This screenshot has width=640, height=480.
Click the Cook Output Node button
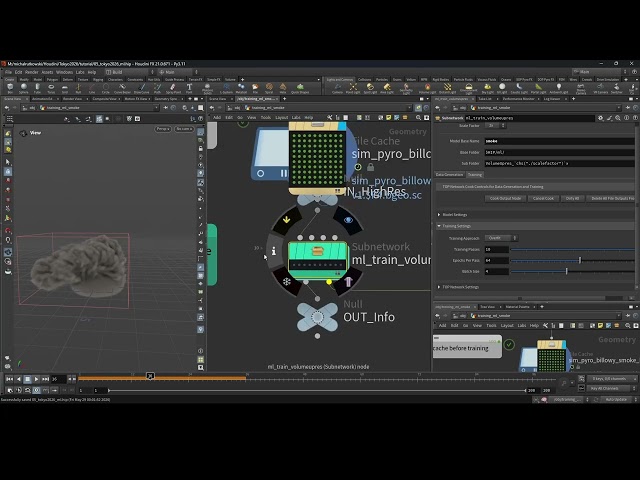(x=505, y=198)
